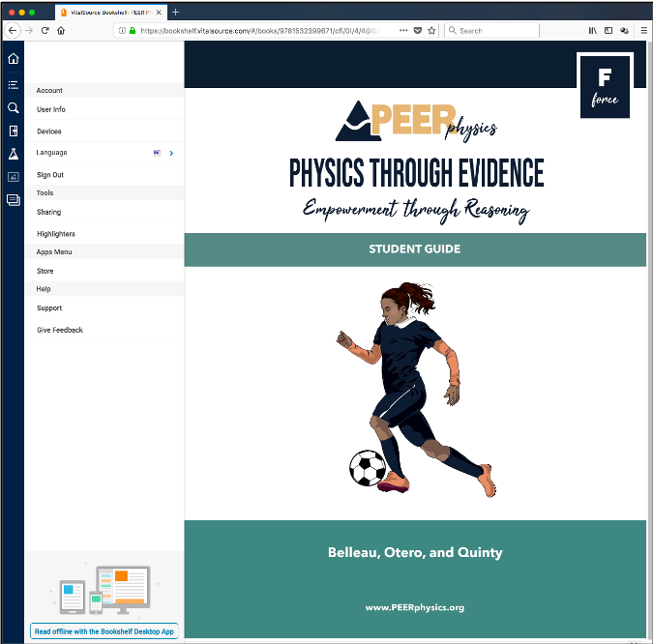The image size is (653, 644).
Task: Open page actions three-dot menu
Action: coord(402,31)
